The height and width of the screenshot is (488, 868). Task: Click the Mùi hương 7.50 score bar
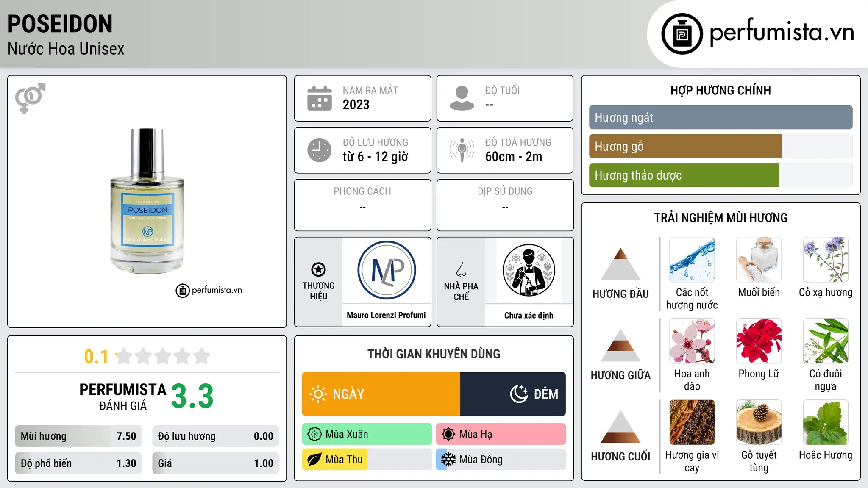[78, 436]
